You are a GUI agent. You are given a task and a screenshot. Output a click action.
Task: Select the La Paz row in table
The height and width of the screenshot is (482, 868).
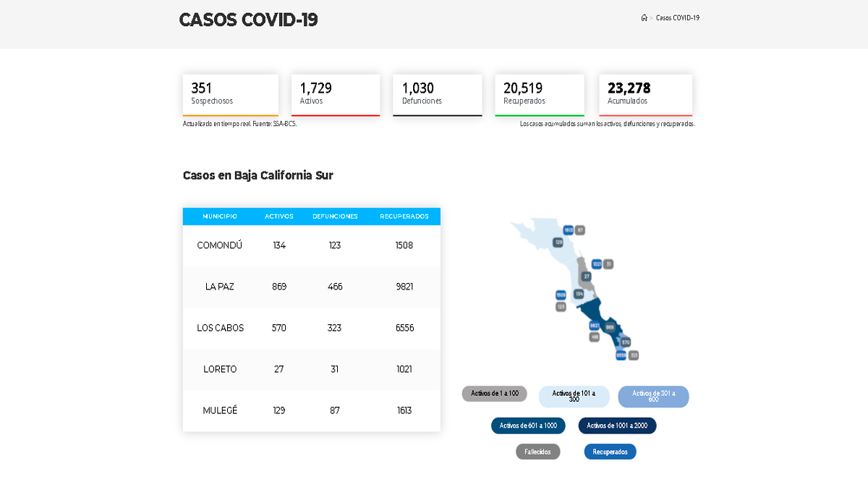311,287
